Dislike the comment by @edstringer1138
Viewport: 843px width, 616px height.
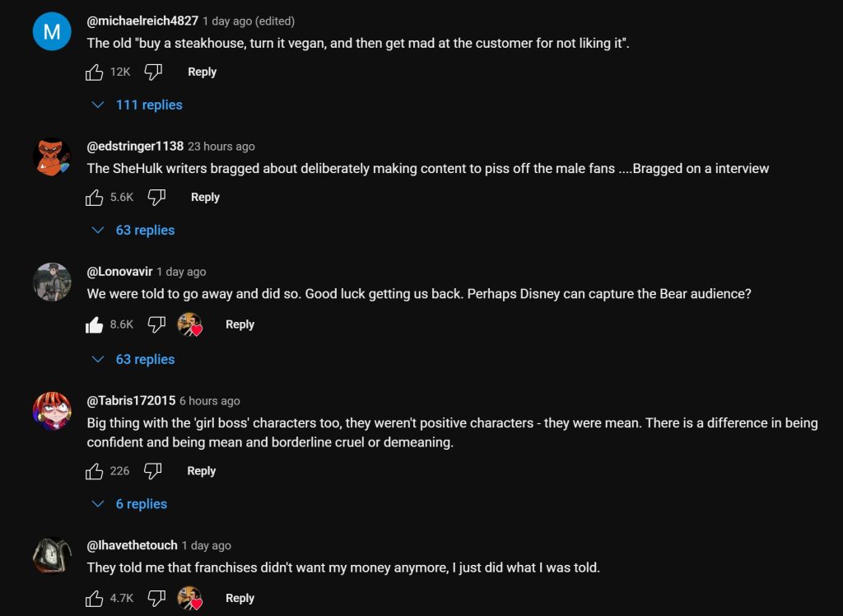156,198
